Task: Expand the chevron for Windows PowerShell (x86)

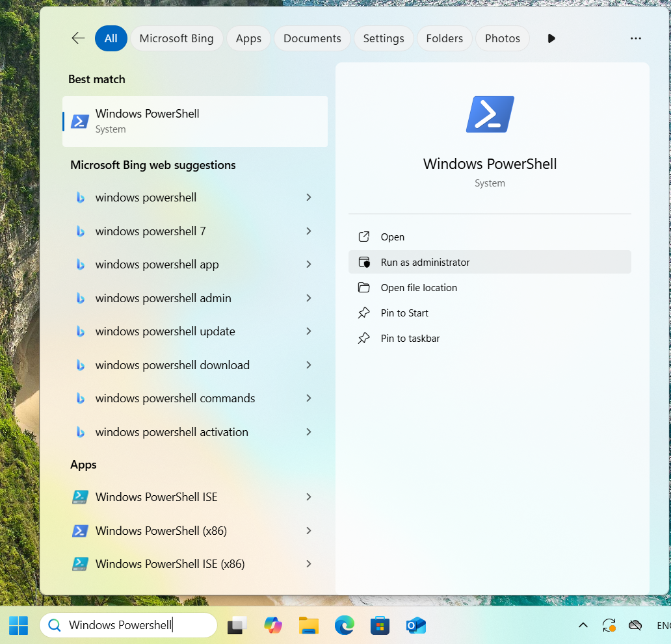Action: pyautogui.click(x=309, y=531)
